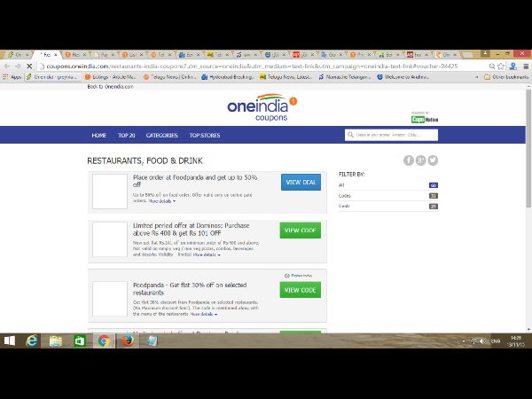
Task: Click the search magnifier icon in search box
Action: pos(350,135)
